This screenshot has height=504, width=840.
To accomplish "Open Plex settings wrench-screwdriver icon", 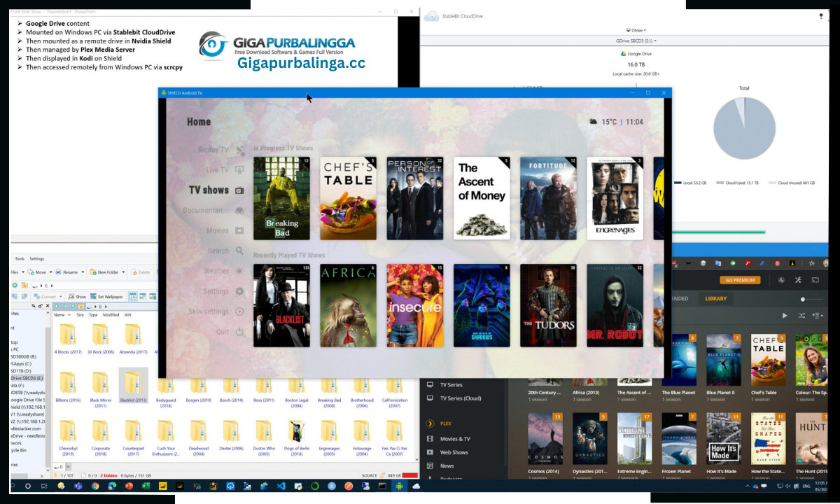I will tap(798, 280).
